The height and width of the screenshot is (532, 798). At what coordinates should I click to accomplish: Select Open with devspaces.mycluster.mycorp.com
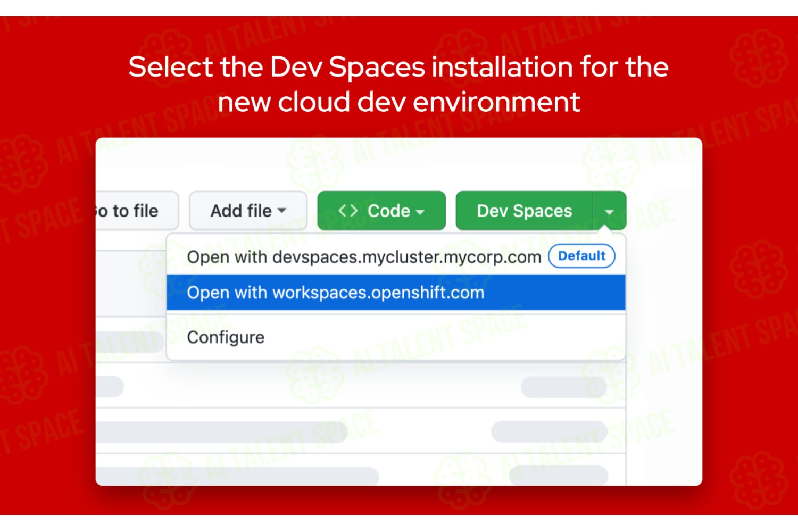(x=396, y=257)
